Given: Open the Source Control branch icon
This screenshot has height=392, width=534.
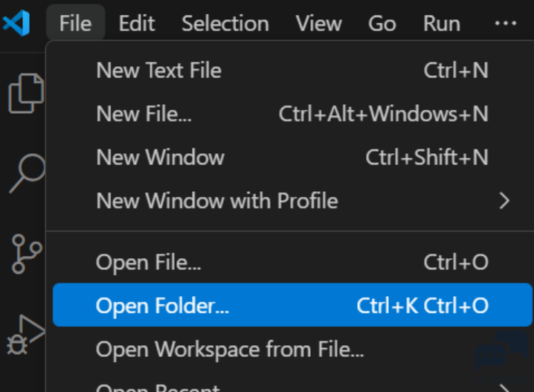Looking at the screenshot, I should (x=27, y=254).
